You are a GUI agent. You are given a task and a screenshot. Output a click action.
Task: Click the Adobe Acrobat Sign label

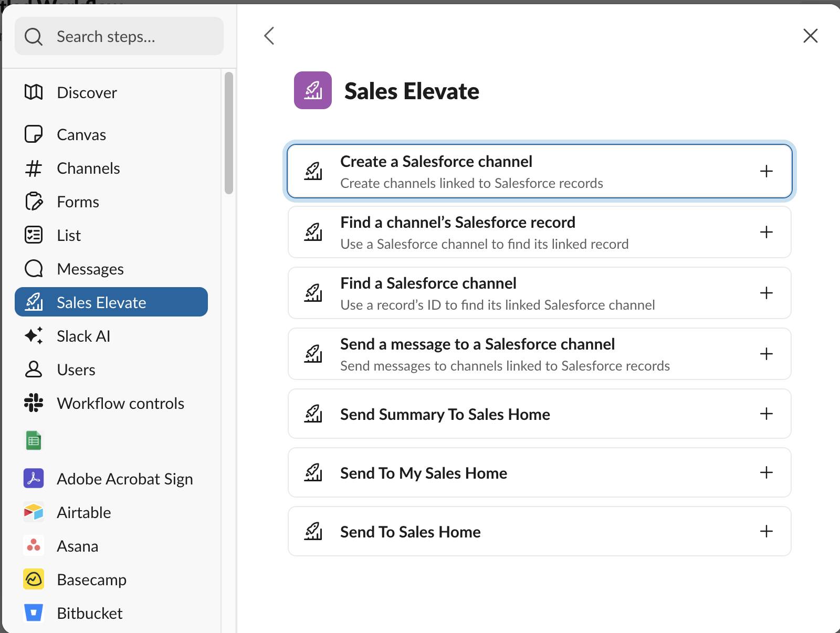pyautogui.click(x=125, y=479)
